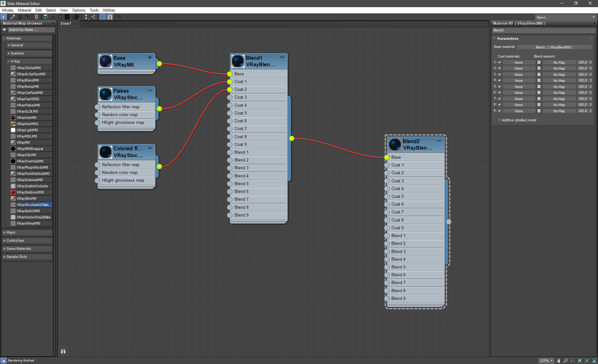The image size is (598, 364).
Task: Activate the Pan hand tool
Action: [x=559, y=361]
